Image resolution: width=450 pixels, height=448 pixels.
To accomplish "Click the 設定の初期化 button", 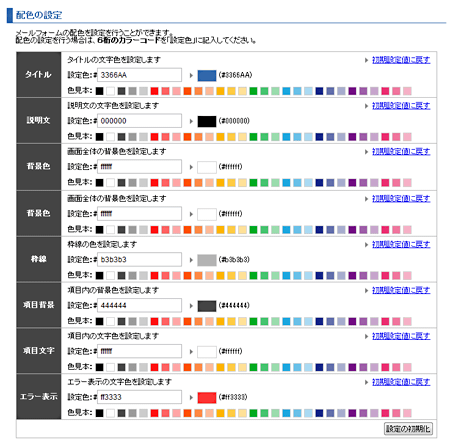I will coord(408,429).
